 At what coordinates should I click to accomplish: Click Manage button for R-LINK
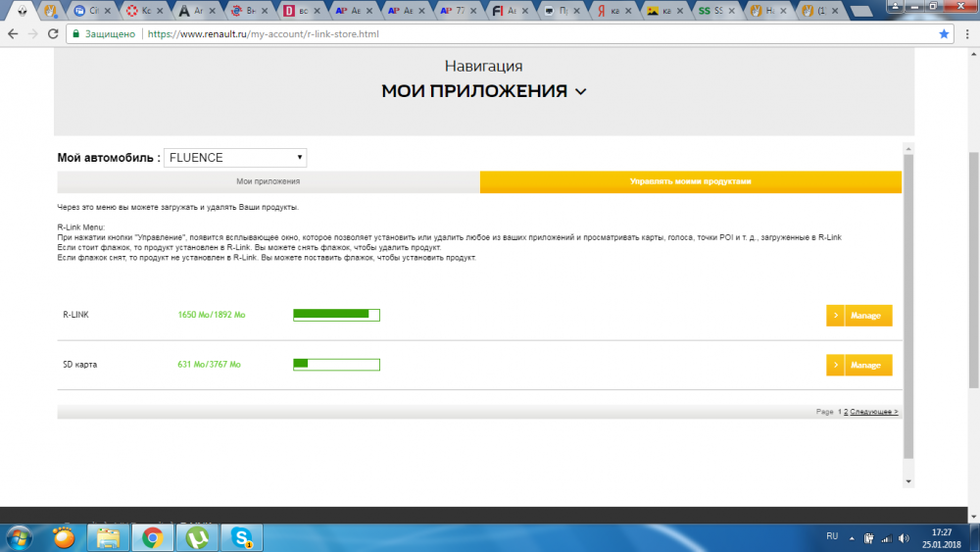click(858, 316)
